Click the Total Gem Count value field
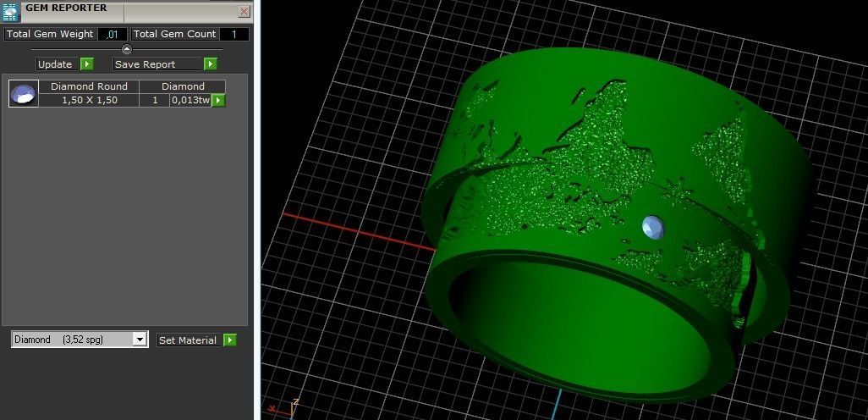The image size is (868, 420). (x=234, y=35)
